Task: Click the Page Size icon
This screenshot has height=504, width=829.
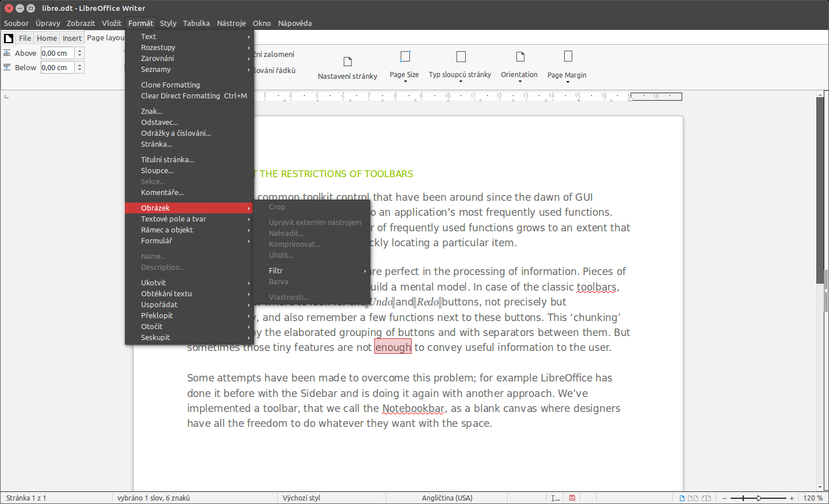Action: [x=405, y=56]
